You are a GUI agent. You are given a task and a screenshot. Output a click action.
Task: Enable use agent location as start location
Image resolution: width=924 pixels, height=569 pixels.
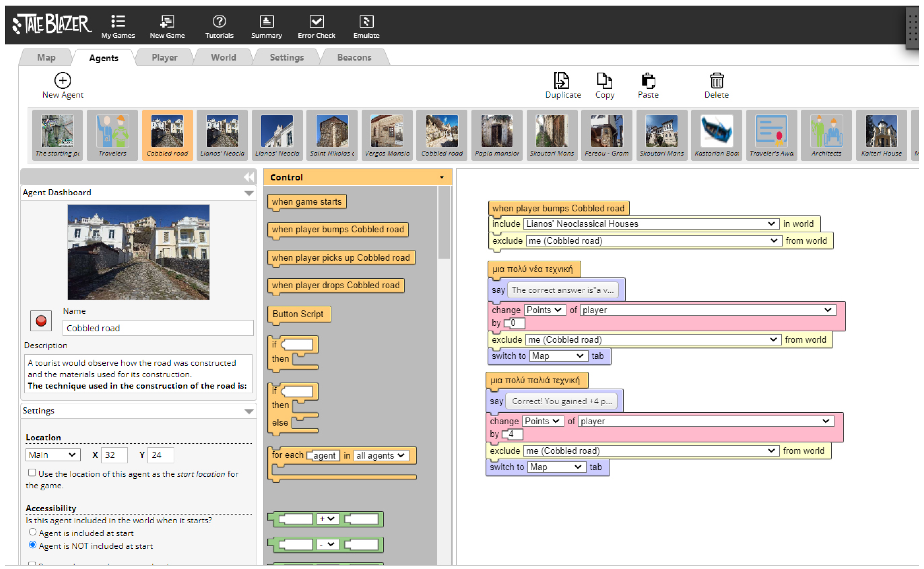tap(32, 473)
